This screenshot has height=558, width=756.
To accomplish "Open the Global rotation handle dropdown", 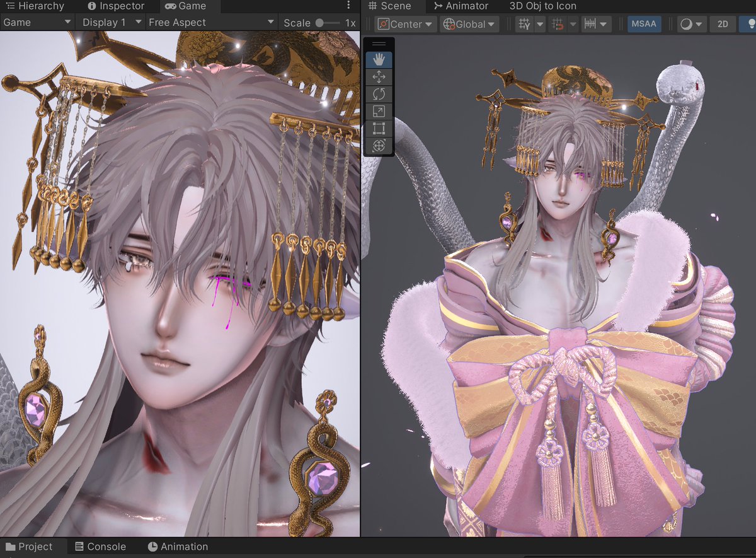I will [x=470, y=24].
